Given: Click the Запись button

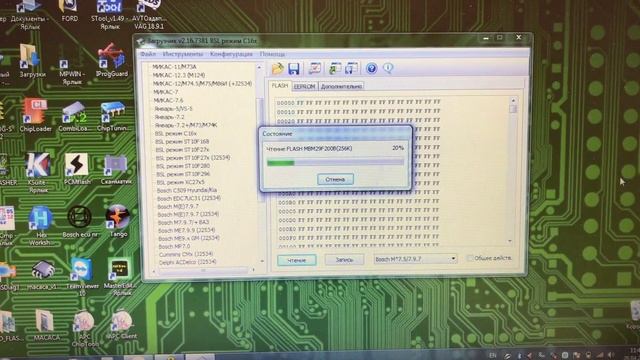Looking at the screenshot, I should [x=344, y=260].
